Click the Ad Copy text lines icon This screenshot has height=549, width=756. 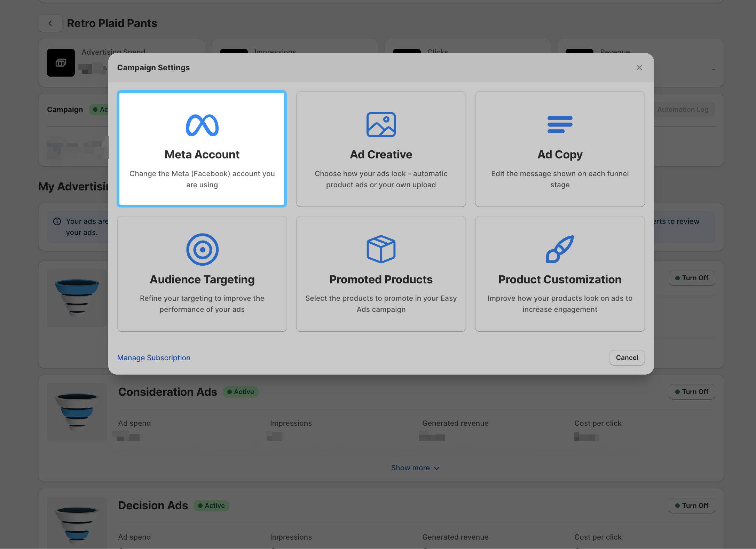click(560, 125)
